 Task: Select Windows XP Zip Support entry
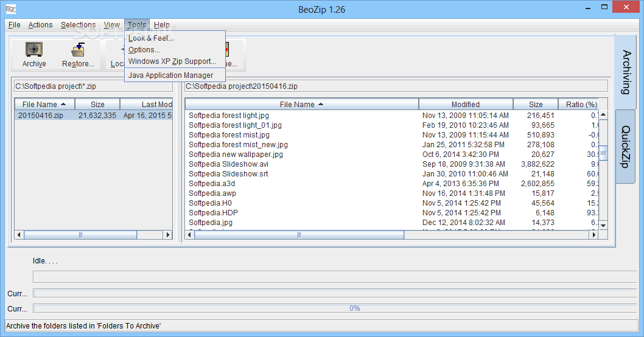click(175, 61)
